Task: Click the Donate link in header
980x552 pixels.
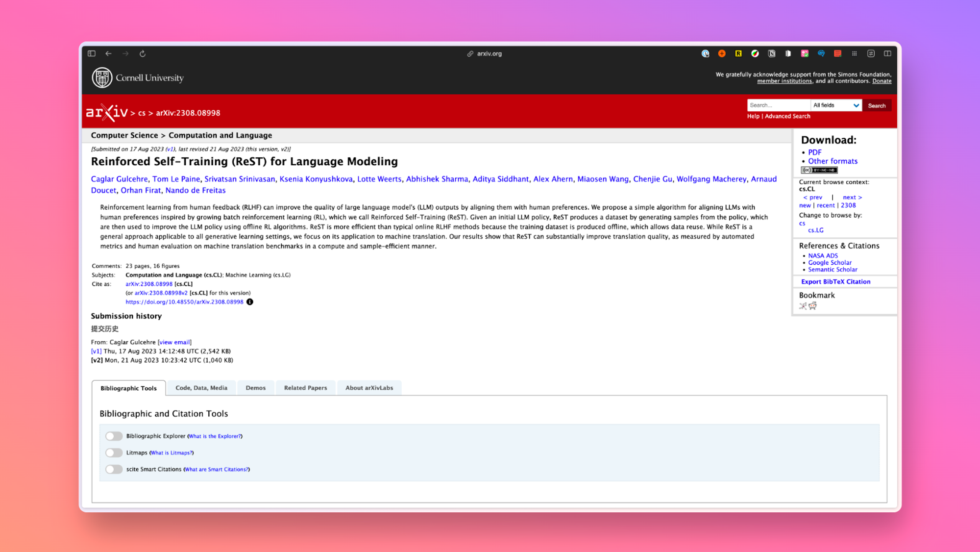Action: coord(882,81)
